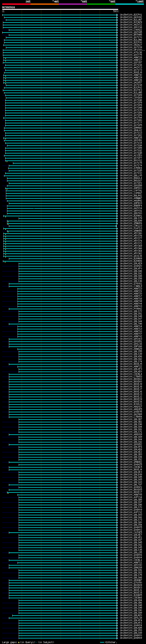Select hit UniRef100_Q42857
The width and height of the screenshot is (146, 644).
click(131, 82)
